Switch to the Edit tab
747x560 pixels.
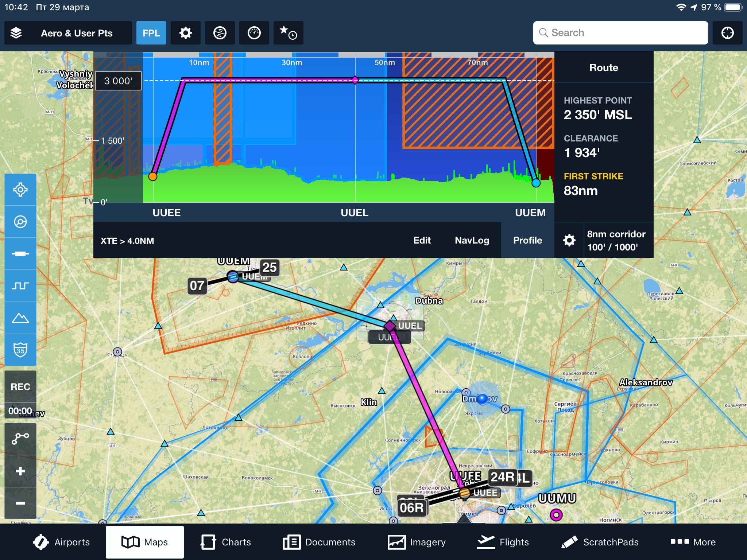point(422,240)
